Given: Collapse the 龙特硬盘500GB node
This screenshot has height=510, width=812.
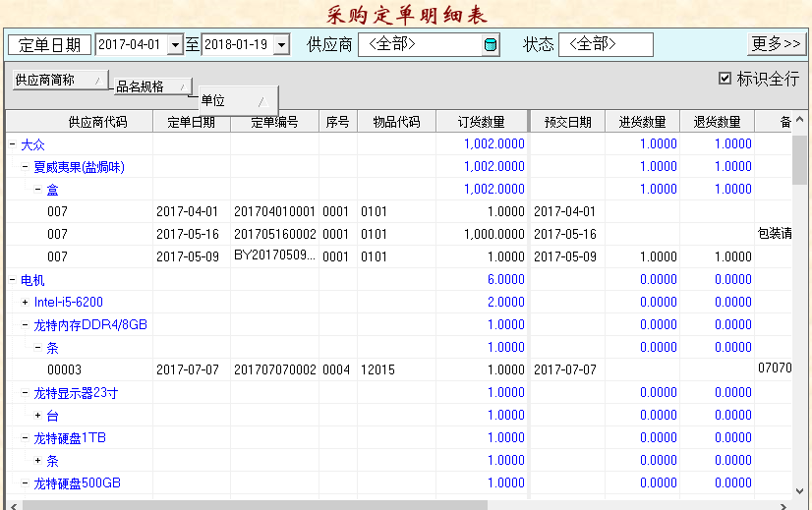Looking at the screenshot, I should coord(25,483).
